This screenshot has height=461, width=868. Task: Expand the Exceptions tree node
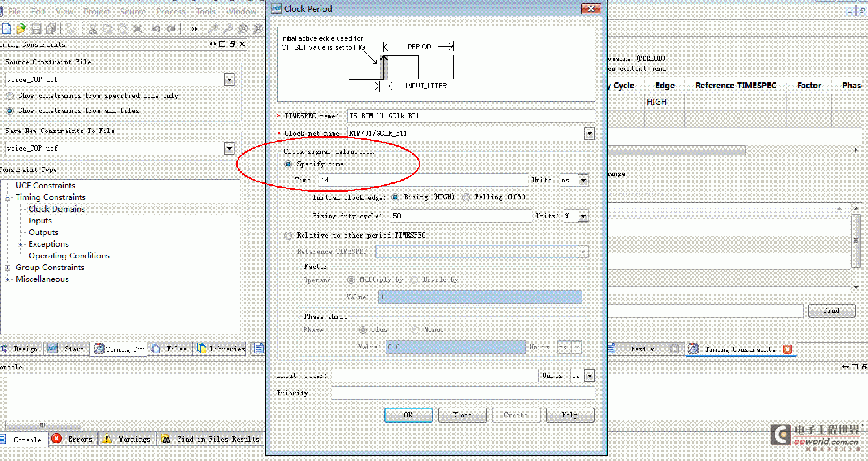click(21, 244)
